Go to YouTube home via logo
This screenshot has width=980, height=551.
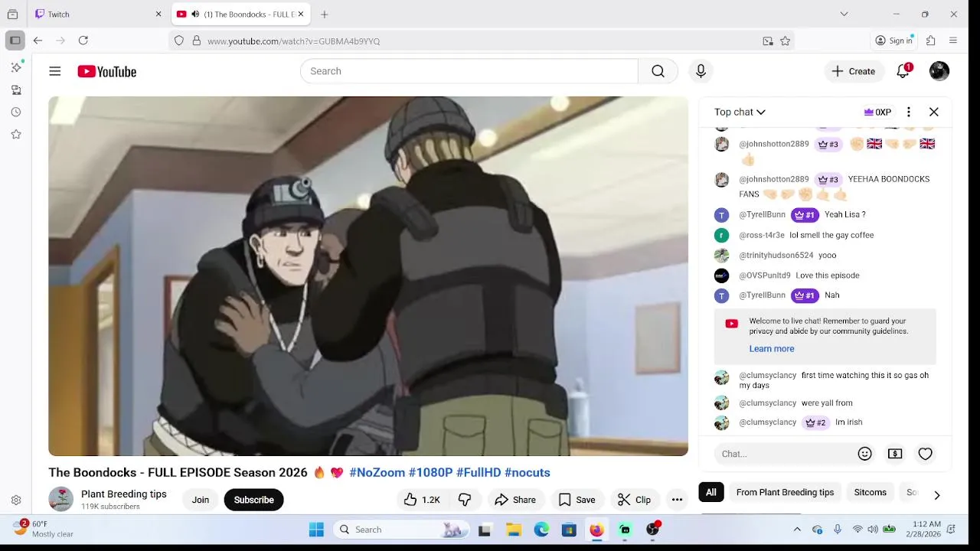click(x=107, y=71)
